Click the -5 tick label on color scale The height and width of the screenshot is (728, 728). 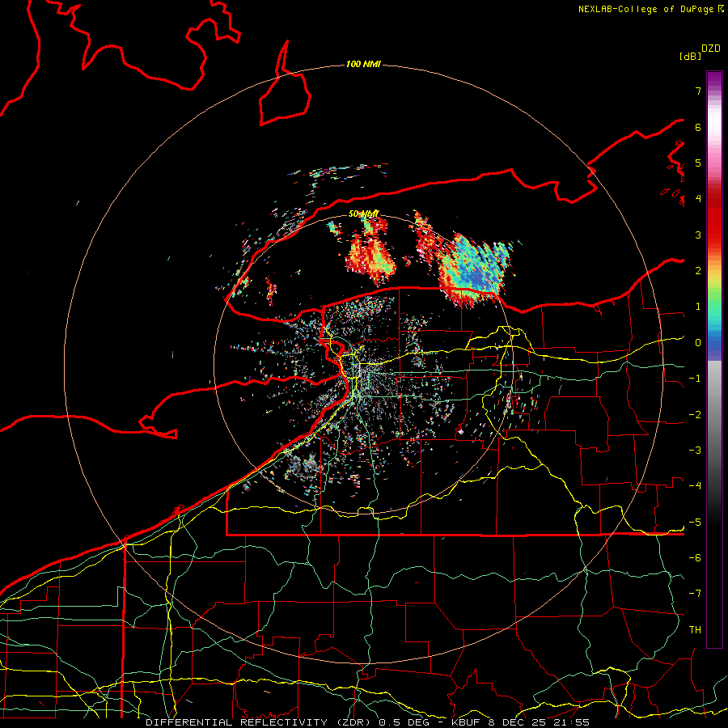tap(695, 523)
